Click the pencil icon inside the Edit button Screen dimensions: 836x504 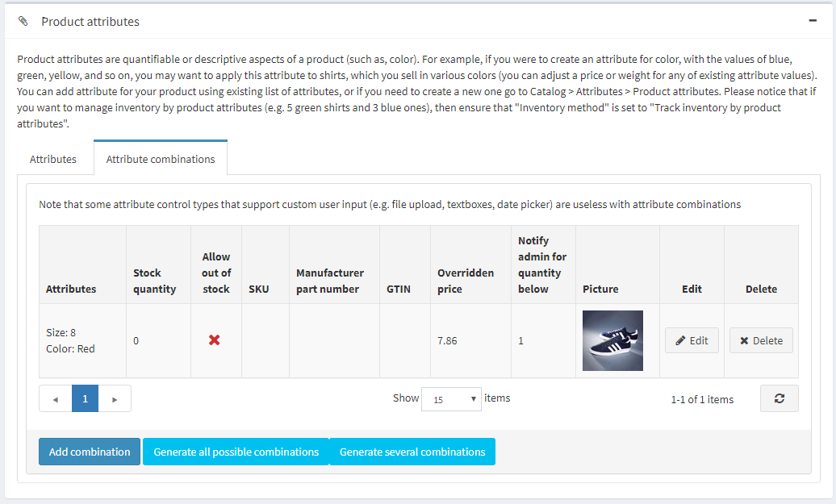680,340
